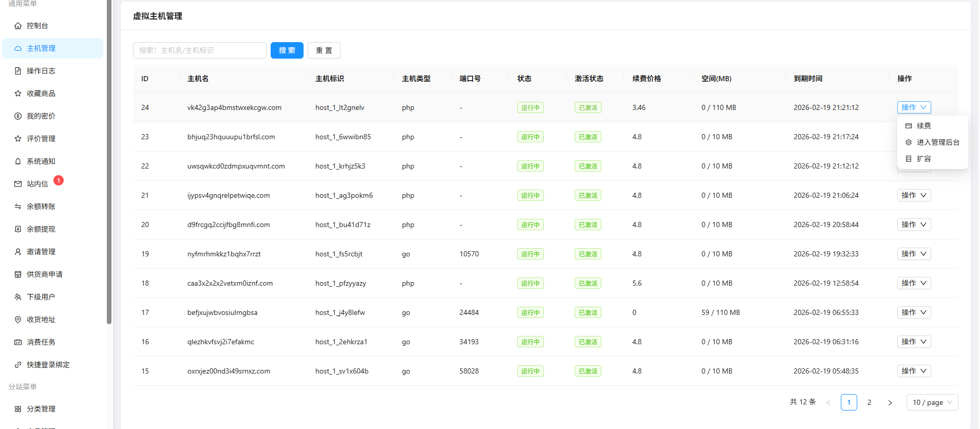Viewport: 980px width, 429px height.
Task: Focus the 主机名/主机标识 search field
Action: coord(199,50)
